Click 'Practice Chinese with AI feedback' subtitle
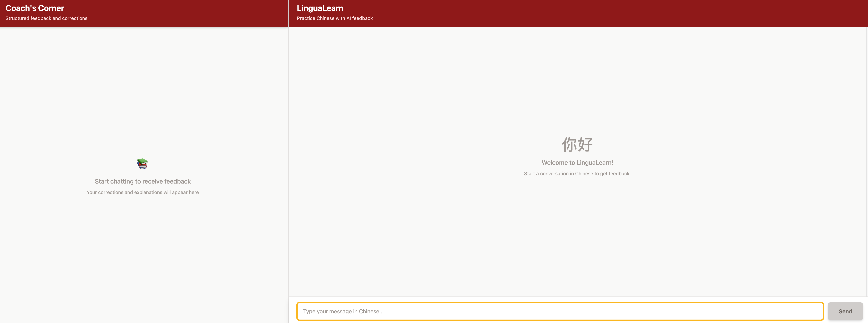868x323 pixels. pos(335,18)
